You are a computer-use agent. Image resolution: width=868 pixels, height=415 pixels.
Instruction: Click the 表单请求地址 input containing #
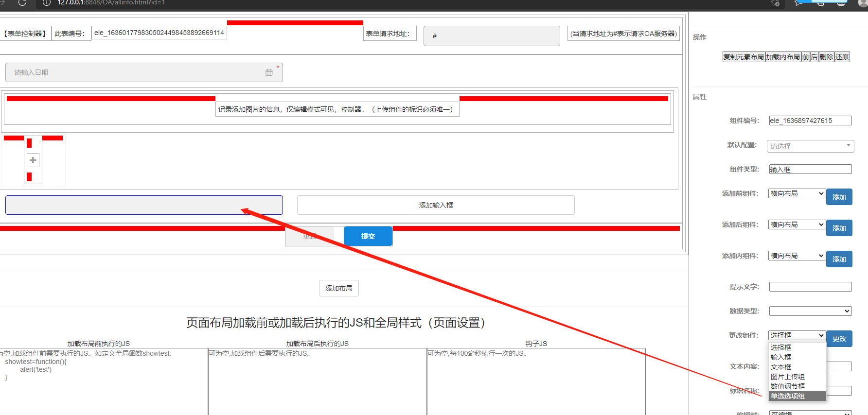(x=492, y=36)
